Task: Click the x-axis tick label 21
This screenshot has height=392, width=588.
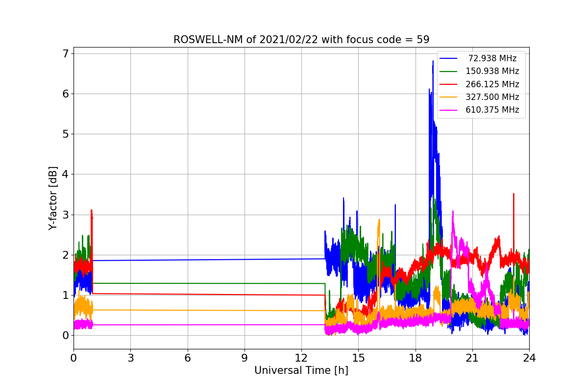Action: tap(472, 358)
